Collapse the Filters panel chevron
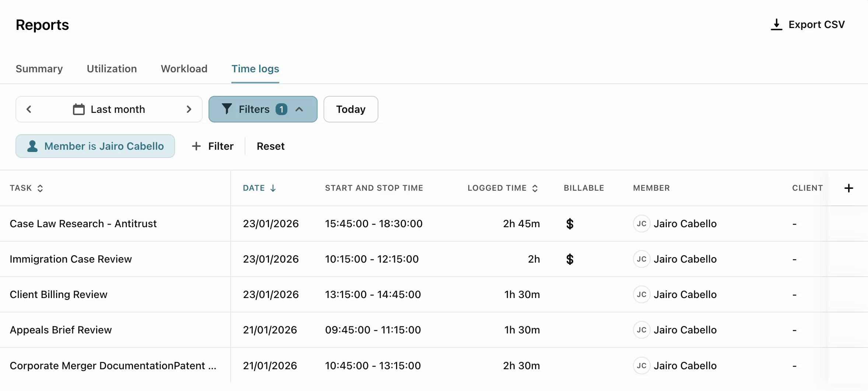 (x=299, y=109)
